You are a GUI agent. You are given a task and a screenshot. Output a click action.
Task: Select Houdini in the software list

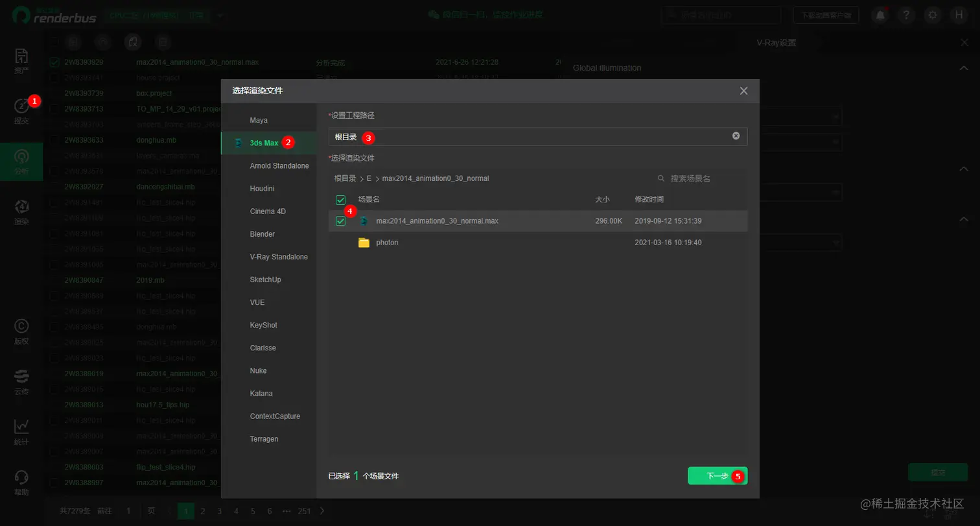(268, 189)
